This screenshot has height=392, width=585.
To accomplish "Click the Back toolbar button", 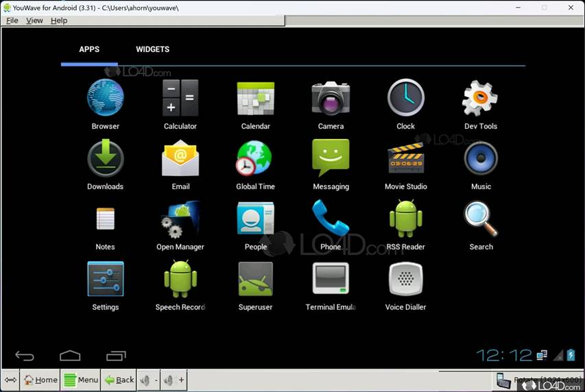I will pos(119,380).
